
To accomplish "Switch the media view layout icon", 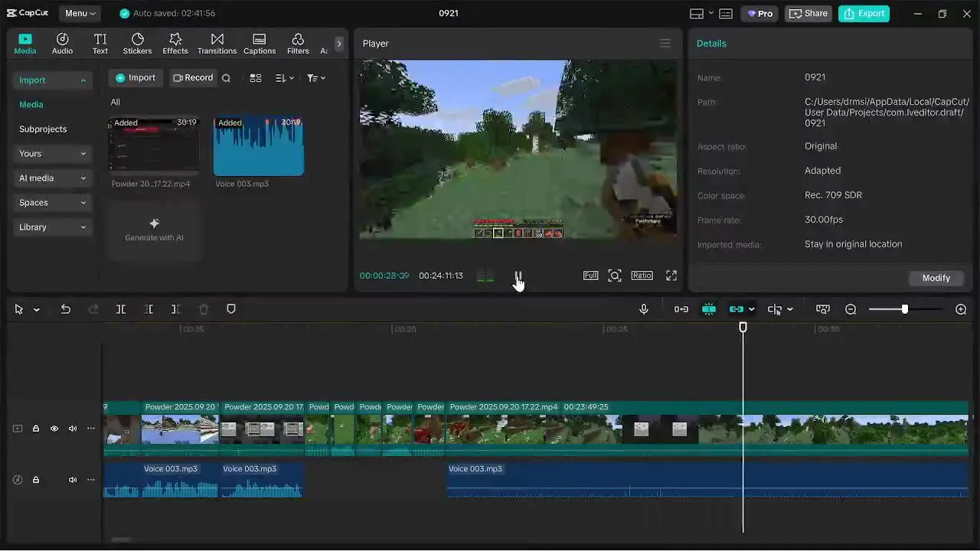I will point(256,78).
